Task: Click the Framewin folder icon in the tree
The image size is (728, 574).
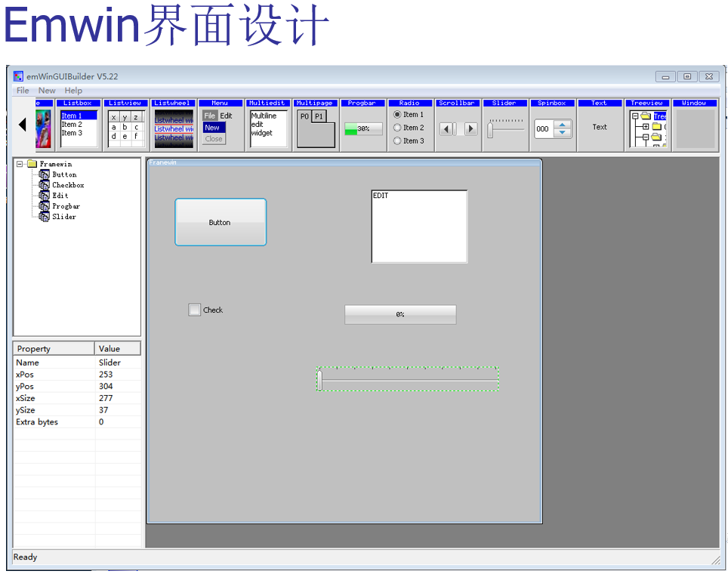Action: pos(32,164)
